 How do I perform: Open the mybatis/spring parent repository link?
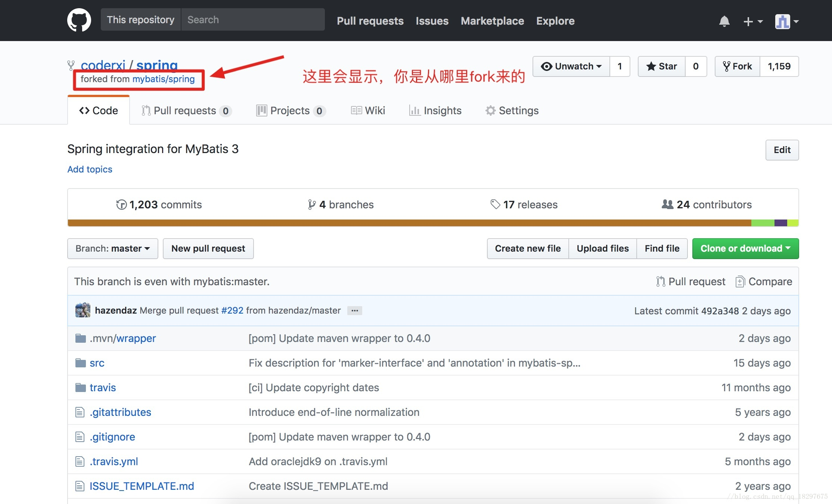click(x=164, y=79)
